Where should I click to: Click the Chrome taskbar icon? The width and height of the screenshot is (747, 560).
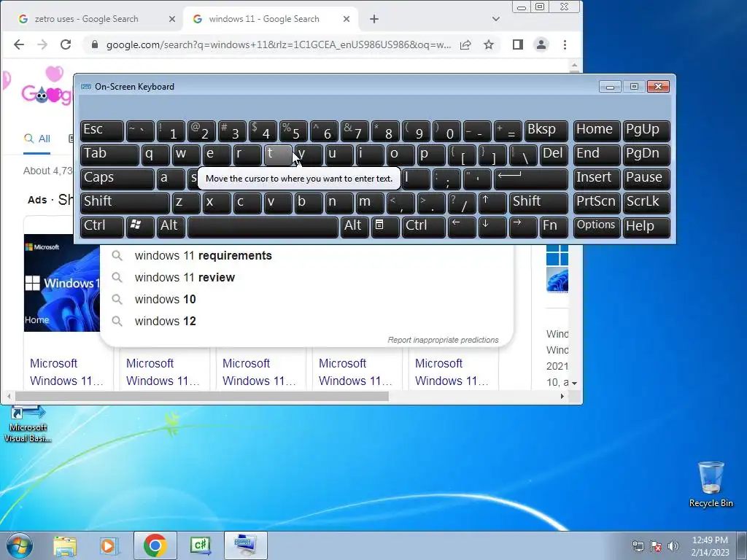tap(155, 545)
